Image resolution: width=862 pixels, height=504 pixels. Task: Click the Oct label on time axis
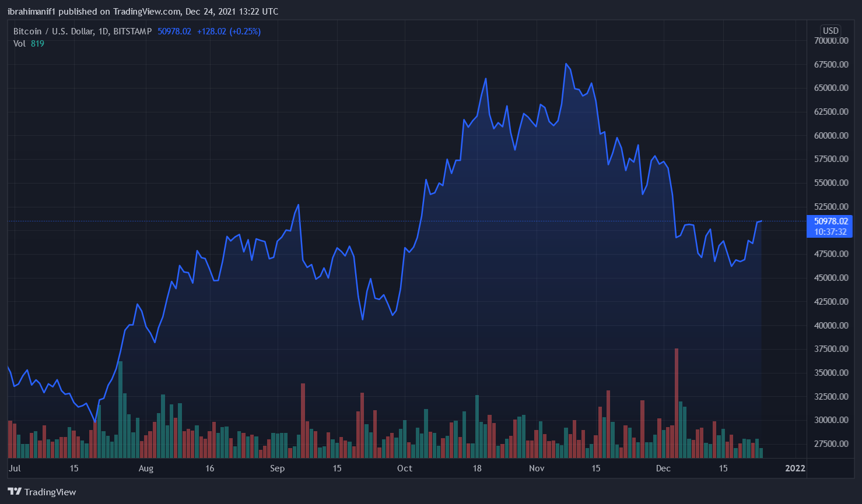pyautogui.click(x=404, y=468)
